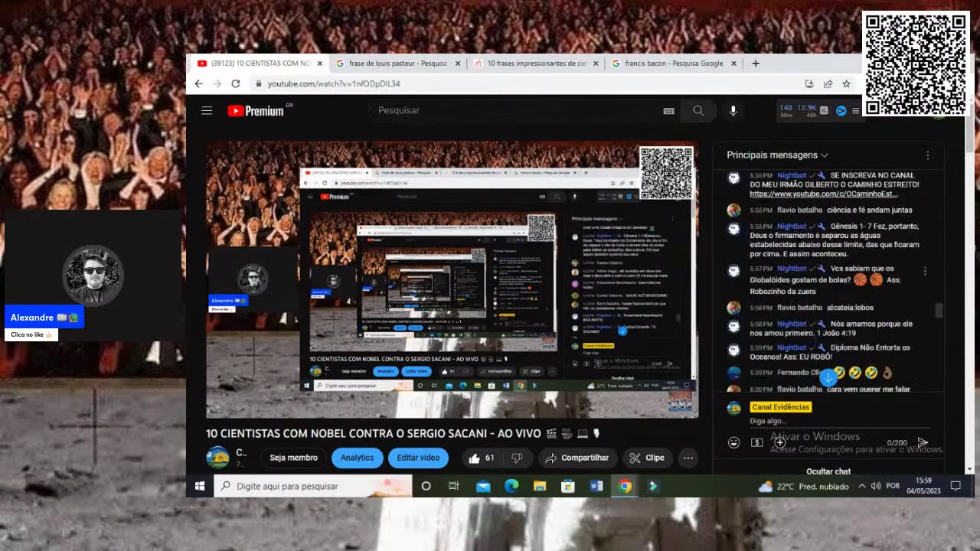The height and width of the screenshot is (551, 980).
Task: Click Cortana circle icon on taskbar
Action: coord(426,486)
